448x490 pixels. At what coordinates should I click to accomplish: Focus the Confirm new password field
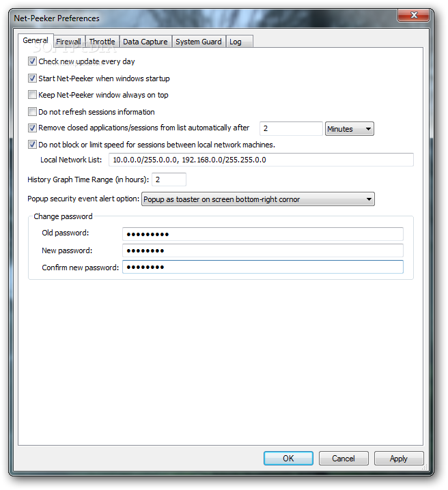click(263, 267)
